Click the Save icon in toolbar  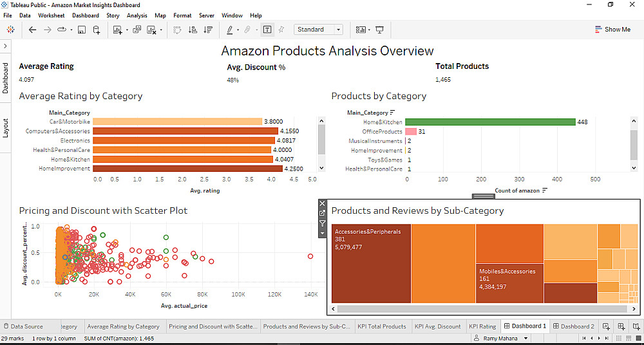(x=82, y=30)
